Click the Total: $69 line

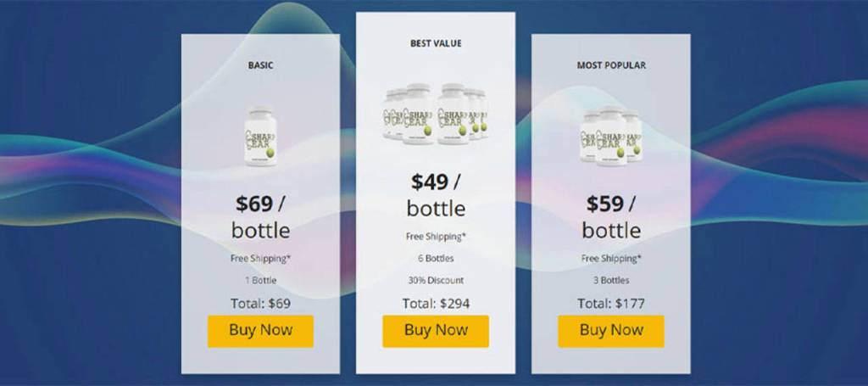[x=260, y=303]
